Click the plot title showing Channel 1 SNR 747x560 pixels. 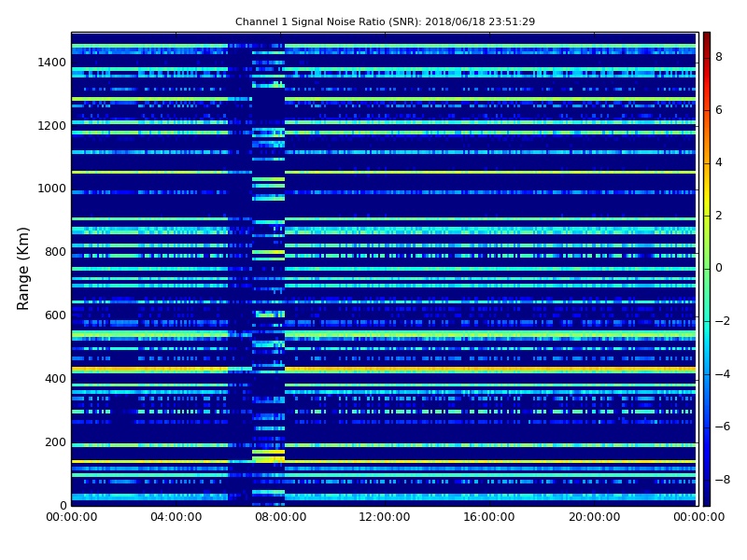click(385, 21)
